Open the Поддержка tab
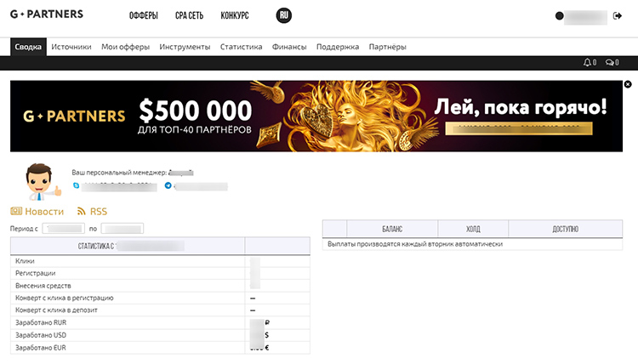Screen dimensions: 638x364 click(x=338, y=47)
